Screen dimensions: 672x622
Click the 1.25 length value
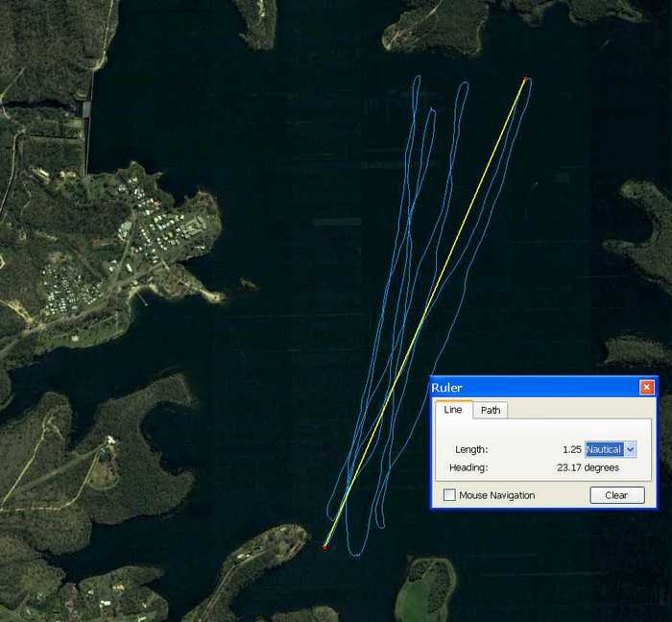572,449
